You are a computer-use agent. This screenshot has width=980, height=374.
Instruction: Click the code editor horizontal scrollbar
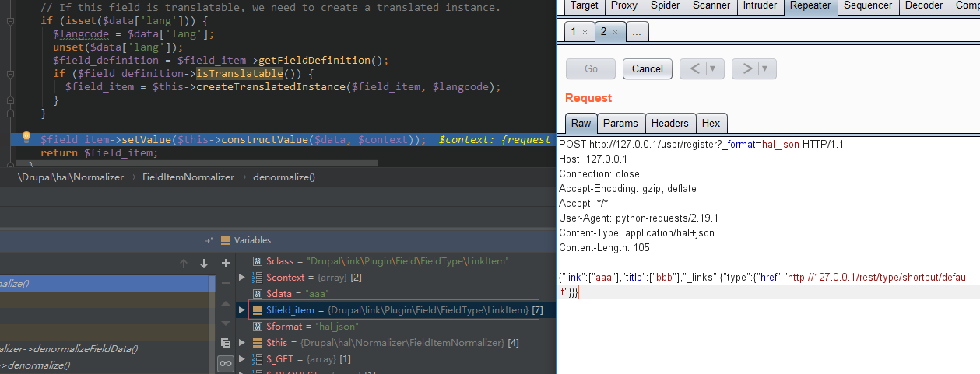point(195,164)
